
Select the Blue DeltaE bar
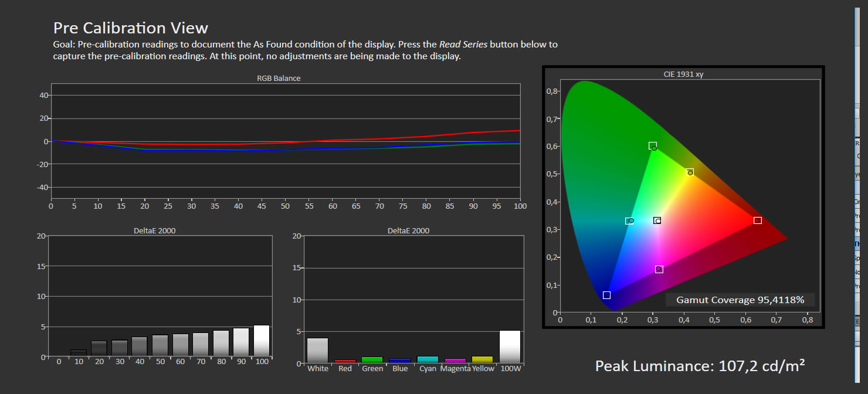[x=400, y=361]
